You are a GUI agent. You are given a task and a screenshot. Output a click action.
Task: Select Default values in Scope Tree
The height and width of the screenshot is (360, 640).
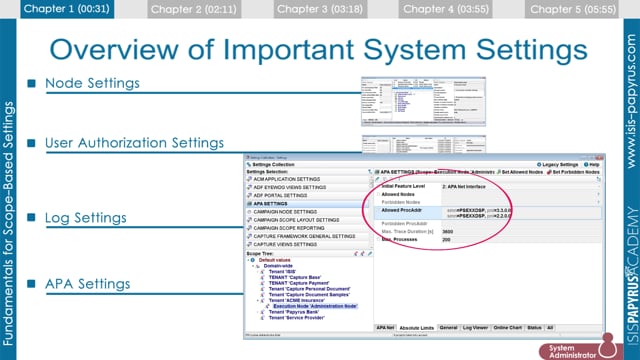coord(274,260)
